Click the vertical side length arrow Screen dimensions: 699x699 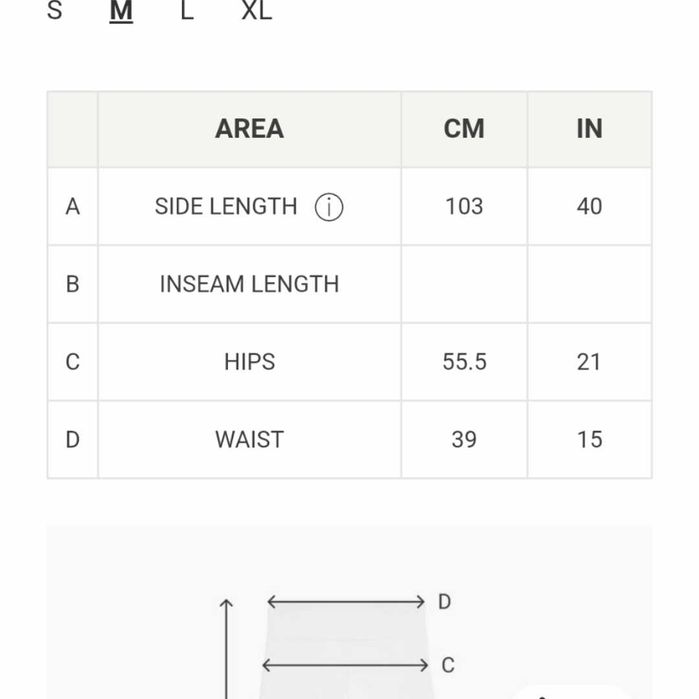[x=226, y=648]
